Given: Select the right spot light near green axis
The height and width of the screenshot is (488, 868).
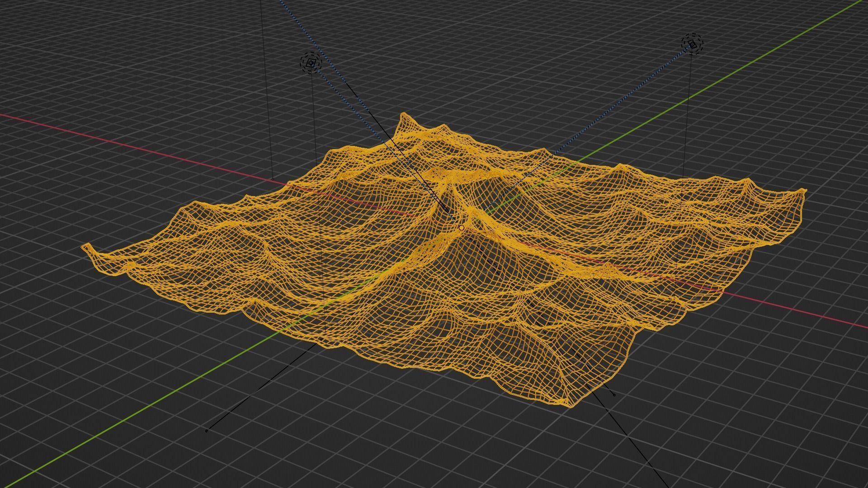Looking at the screenshot, I should tap(693, 44).
